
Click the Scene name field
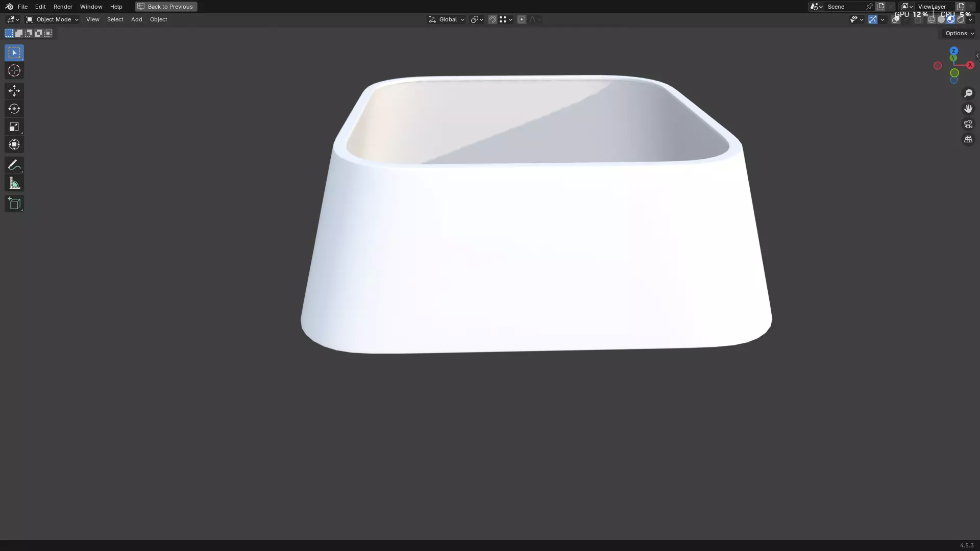click(x=845, y=7)
